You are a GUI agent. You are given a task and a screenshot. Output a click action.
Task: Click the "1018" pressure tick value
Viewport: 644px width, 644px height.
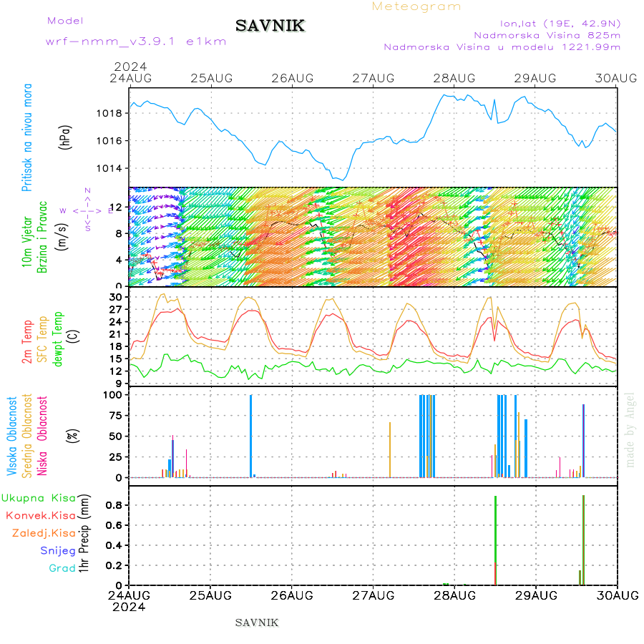(x=109, y=113)
